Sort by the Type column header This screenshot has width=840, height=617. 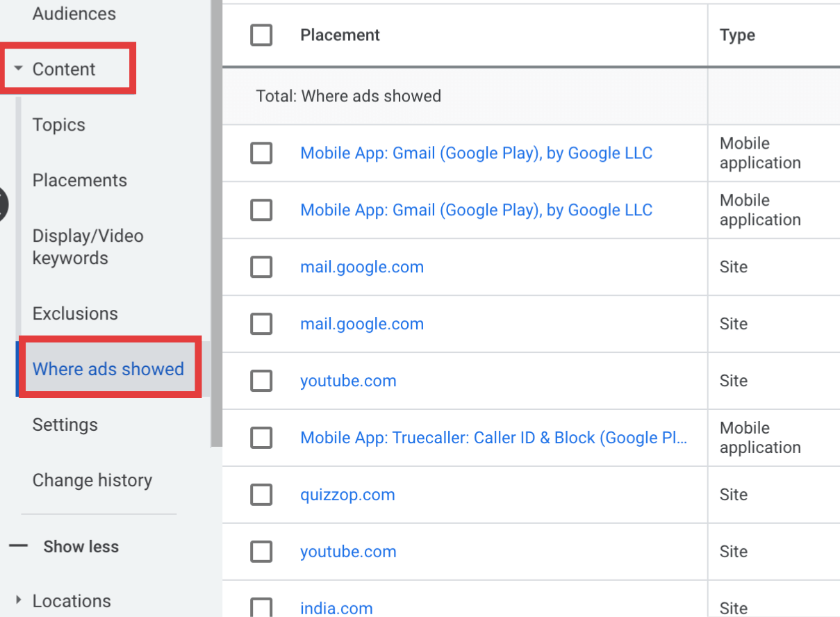pos(737,35)
